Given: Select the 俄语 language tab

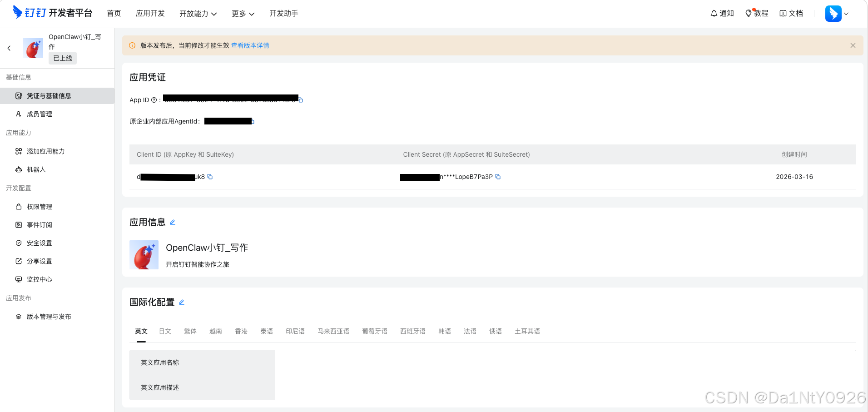Looking at the screenshot, I should tap(496, 331).
